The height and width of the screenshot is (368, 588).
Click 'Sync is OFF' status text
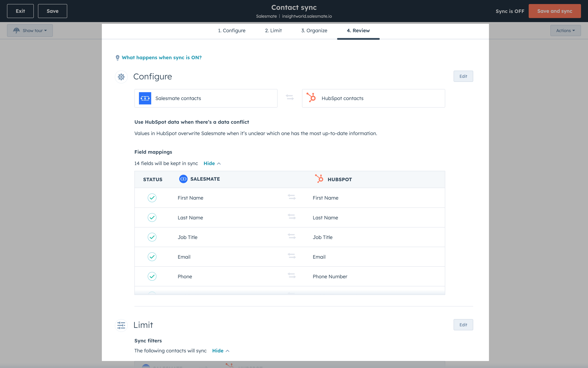510,11
